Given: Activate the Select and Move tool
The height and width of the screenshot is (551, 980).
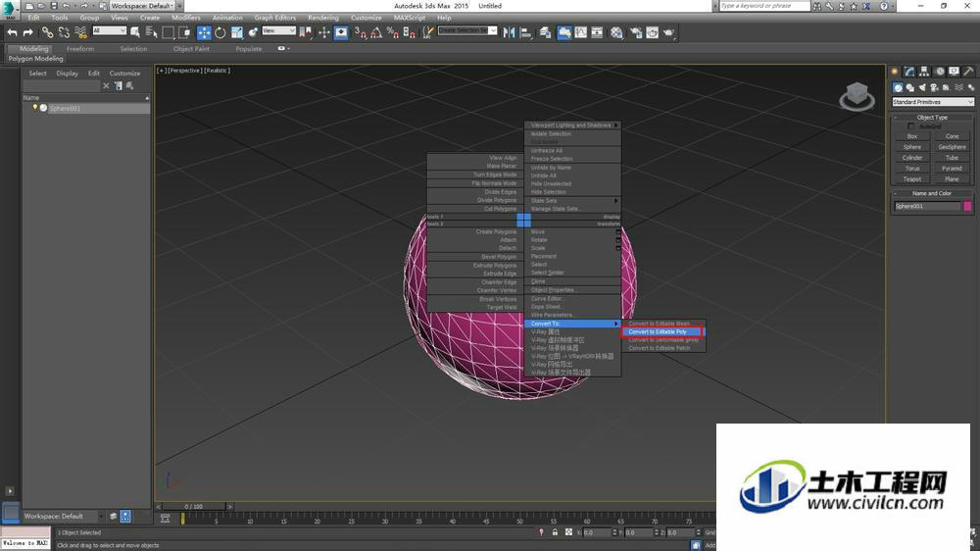Looking at the screenshot, I should pos(204,32).
